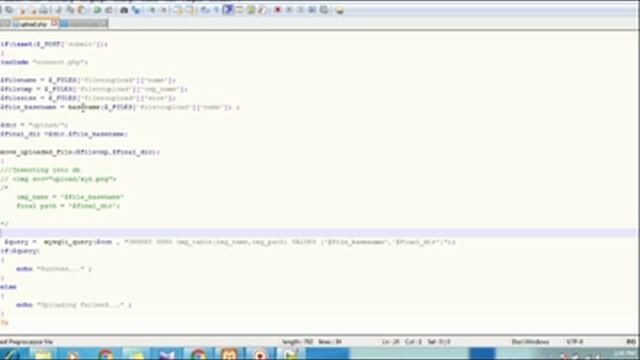This screenshot has height=360, width=640.
Task: Click the img src="upload/xyz.png" comment
Action: [x=58, y=179]
